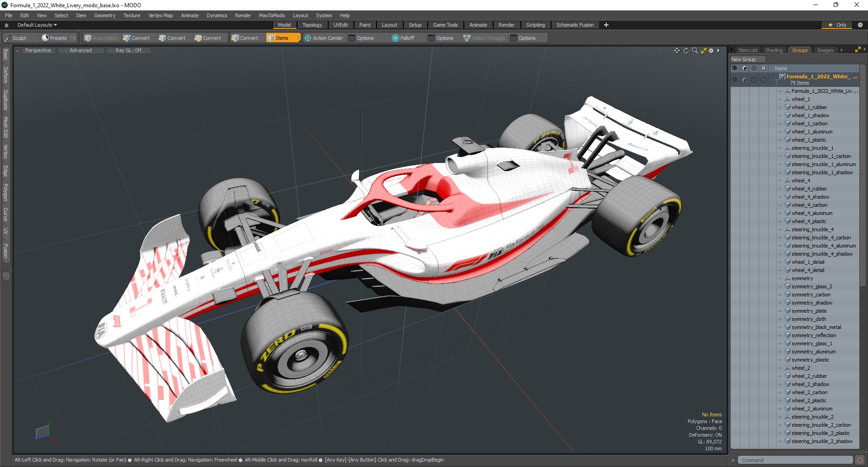Image resolution: width=868 pixels, height=467 pixels.
Task: Open the Advanced shading style dropdown
Action: tap(80, 51)
